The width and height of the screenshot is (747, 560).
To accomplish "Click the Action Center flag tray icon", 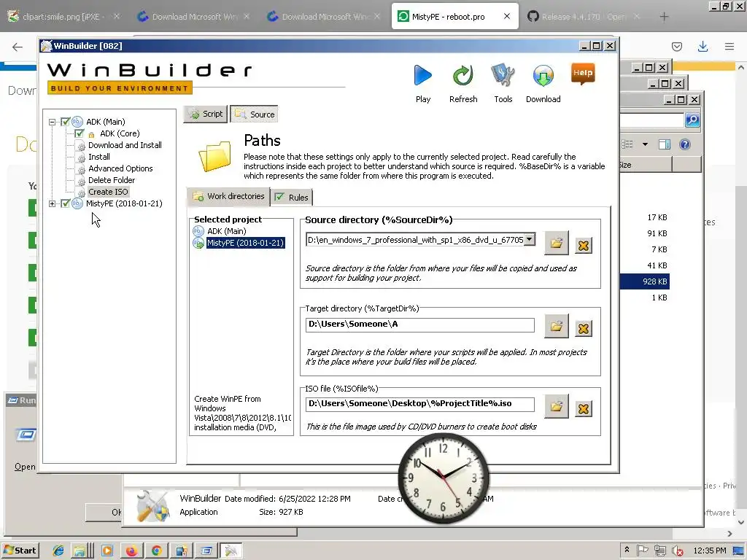I will [x=642, y=551].
